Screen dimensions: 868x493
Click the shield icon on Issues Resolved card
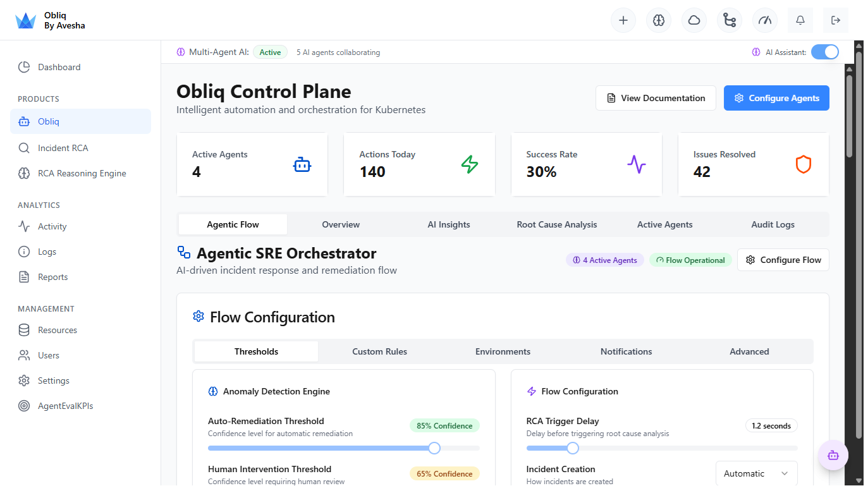804,165
